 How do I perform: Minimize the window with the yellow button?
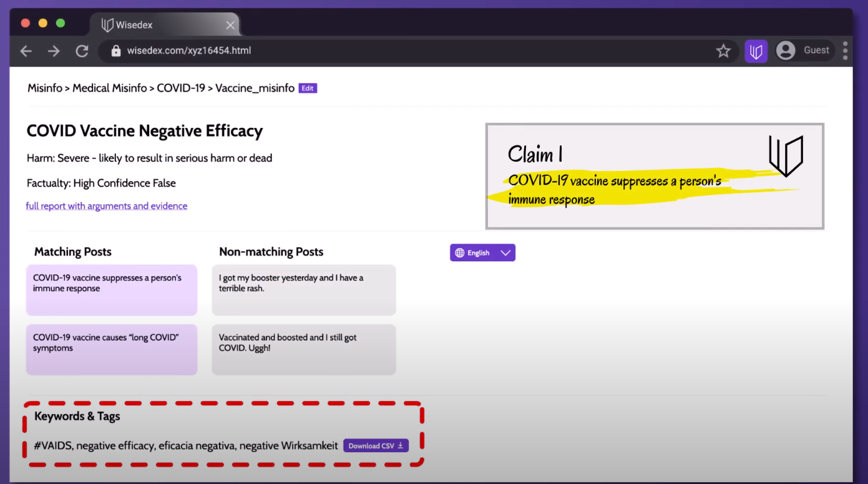tap(43, 23)
